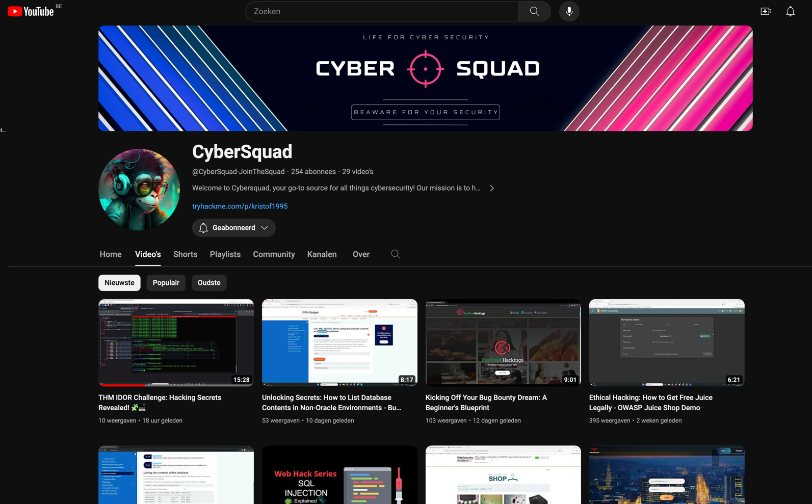Expand the channel description arrow

(492, 188)
